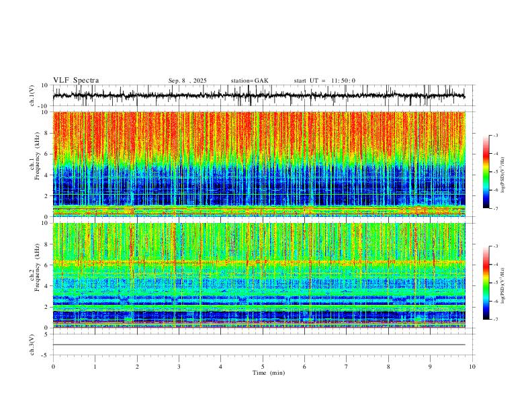This screenshot has height=411, width=532.
Task: Click the ch.1 PSD color scale bar
Action: [x=486, y=172]
